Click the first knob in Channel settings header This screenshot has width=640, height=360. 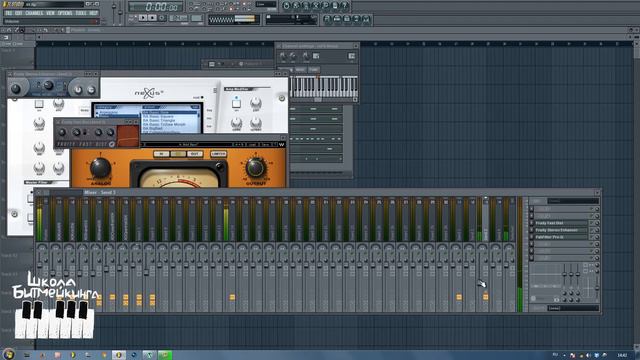283,56
